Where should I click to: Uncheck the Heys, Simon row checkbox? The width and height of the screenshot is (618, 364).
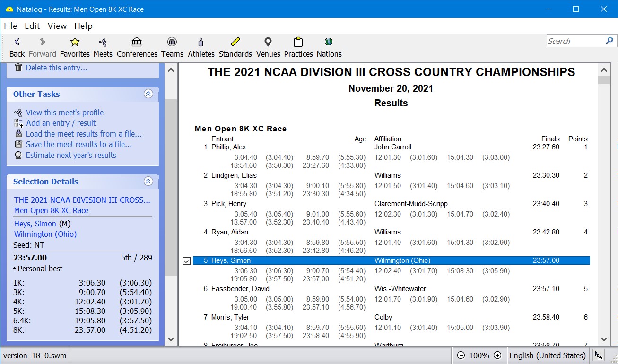tap(187, 261)
